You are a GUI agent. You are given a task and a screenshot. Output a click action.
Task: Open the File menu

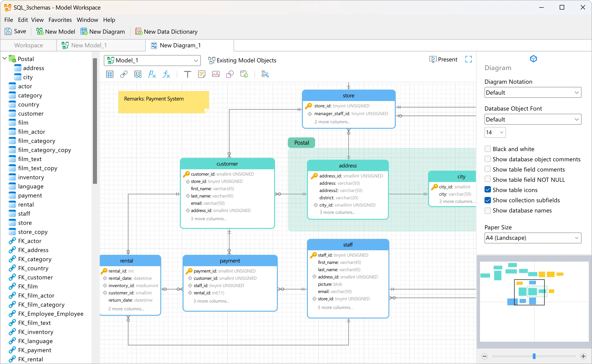point(9,20)
